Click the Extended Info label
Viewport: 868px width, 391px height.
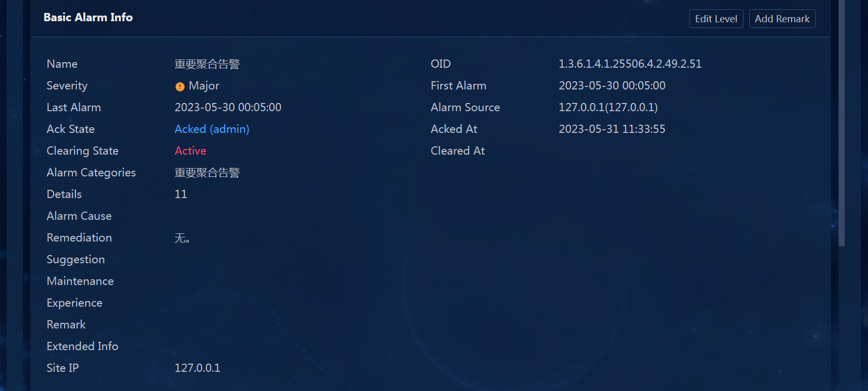(83, 346)
